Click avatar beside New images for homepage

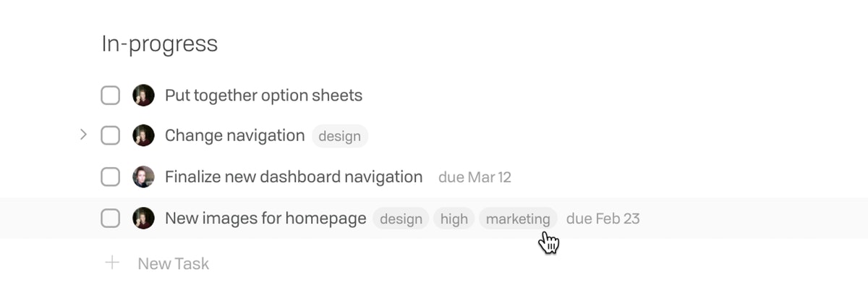[x=143, y=218]
